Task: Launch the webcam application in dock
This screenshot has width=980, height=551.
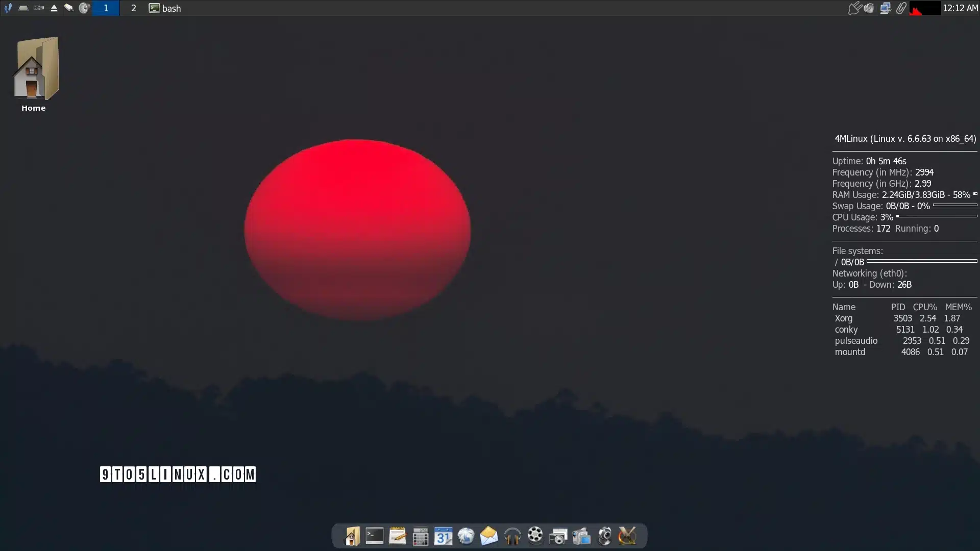Action: click(604, 536)
